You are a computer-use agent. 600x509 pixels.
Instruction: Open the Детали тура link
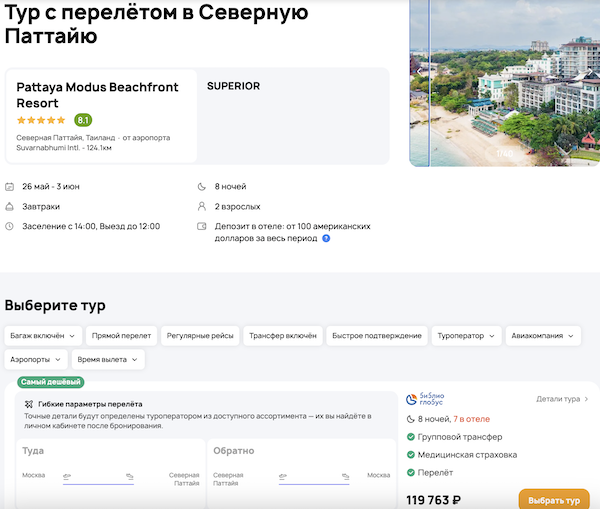click(x=562, y=399)
